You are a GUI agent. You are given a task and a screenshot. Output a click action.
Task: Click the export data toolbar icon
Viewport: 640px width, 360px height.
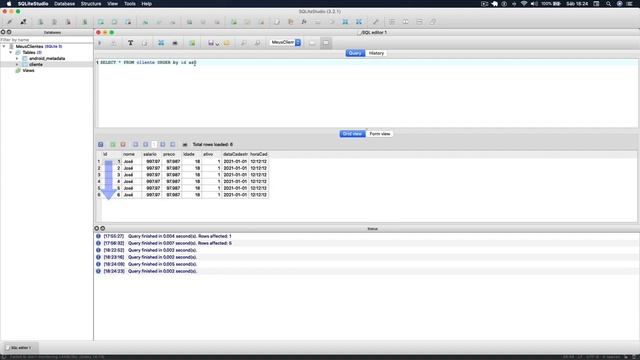(359, 22)
